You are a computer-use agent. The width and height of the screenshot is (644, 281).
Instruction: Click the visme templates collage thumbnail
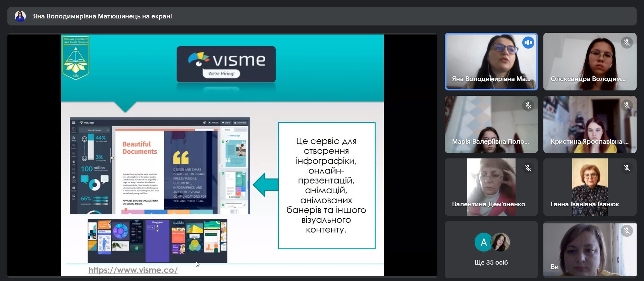pyautogui.click(x=157, y=241)
